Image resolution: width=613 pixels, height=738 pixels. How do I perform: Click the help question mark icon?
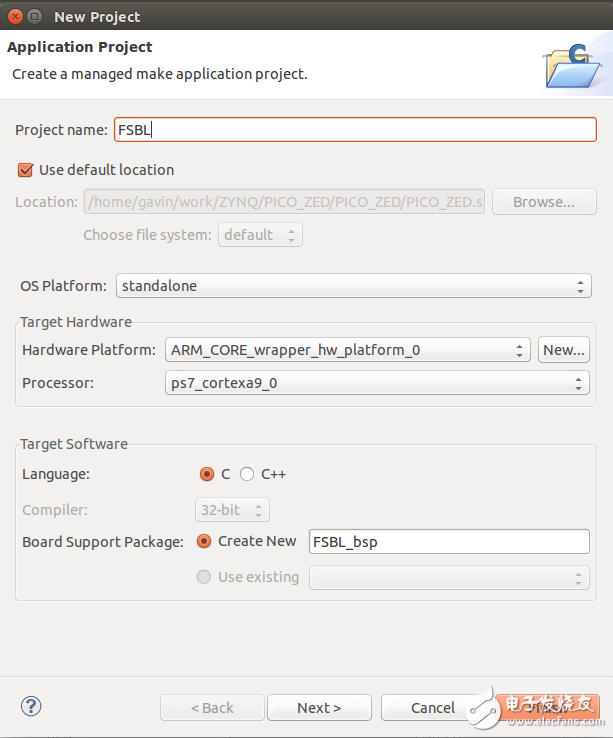click(x=31, y=707)
